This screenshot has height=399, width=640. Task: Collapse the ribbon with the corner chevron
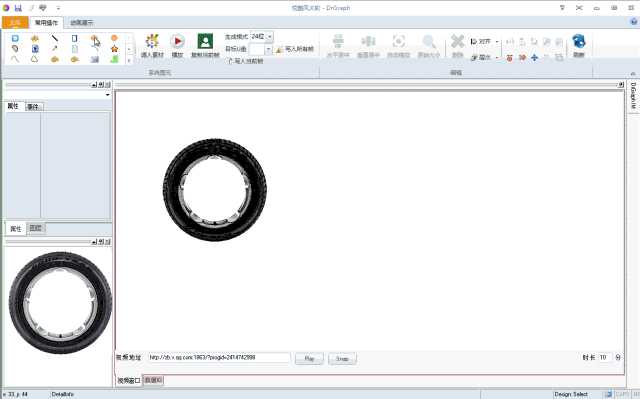[x=633, y=73]
